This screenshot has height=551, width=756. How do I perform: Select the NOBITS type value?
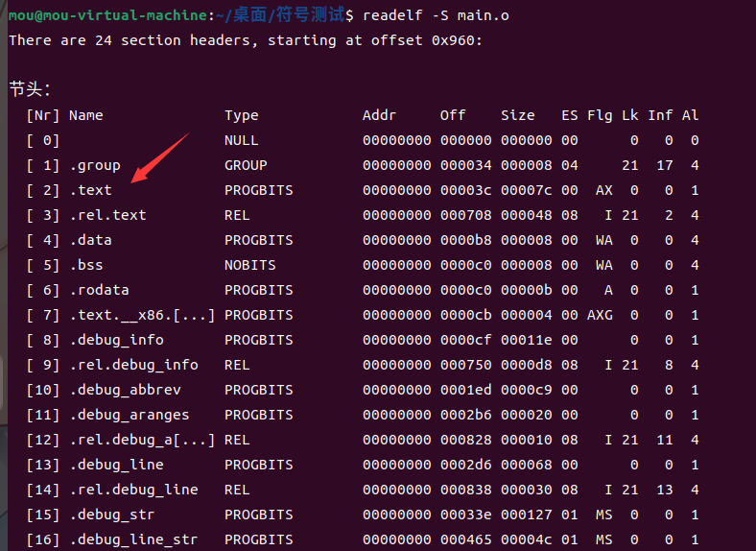coord(249,265)
